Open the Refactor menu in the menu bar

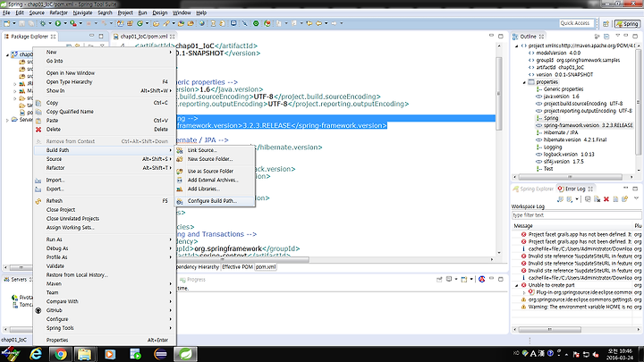58,13
